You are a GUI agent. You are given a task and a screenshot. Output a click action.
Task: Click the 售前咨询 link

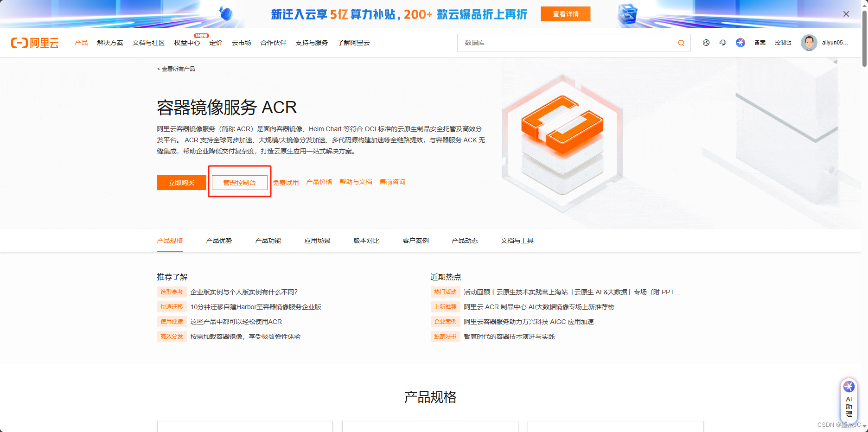(x=392, y=182)
